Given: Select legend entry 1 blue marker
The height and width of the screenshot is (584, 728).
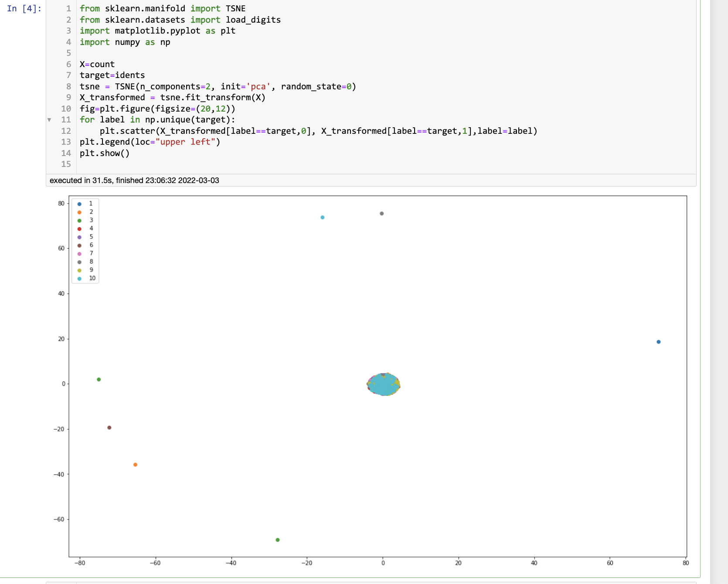Looking at the screenshot, I should coord(79,203).
